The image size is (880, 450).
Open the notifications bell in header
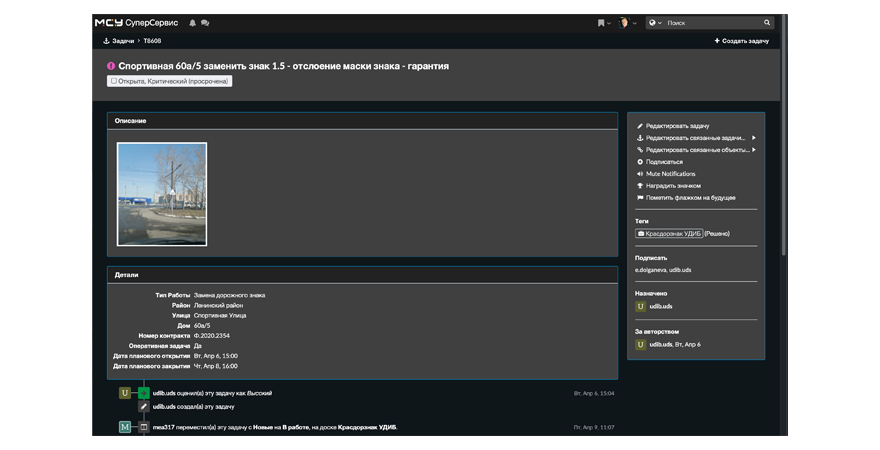coord(193,22)
